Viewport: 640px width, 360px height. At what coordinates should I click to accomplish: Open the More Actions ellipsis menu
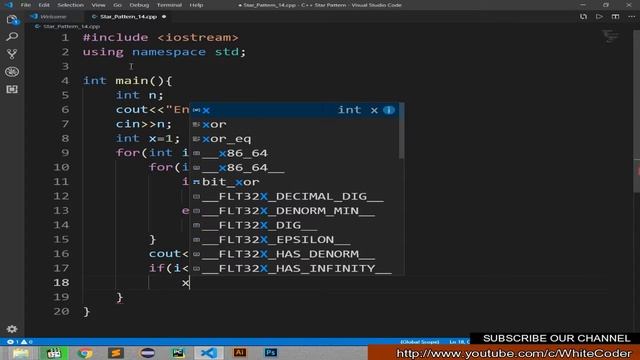tap(631, 17)
